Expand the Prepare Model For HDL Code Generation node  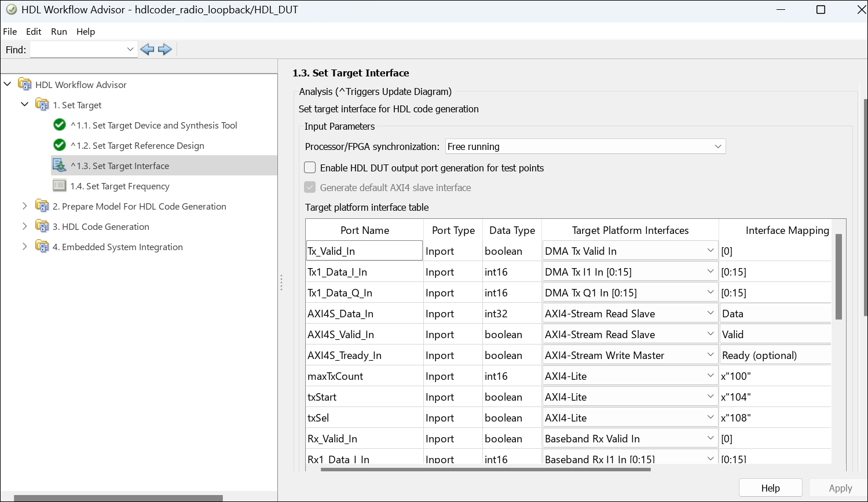24,206
